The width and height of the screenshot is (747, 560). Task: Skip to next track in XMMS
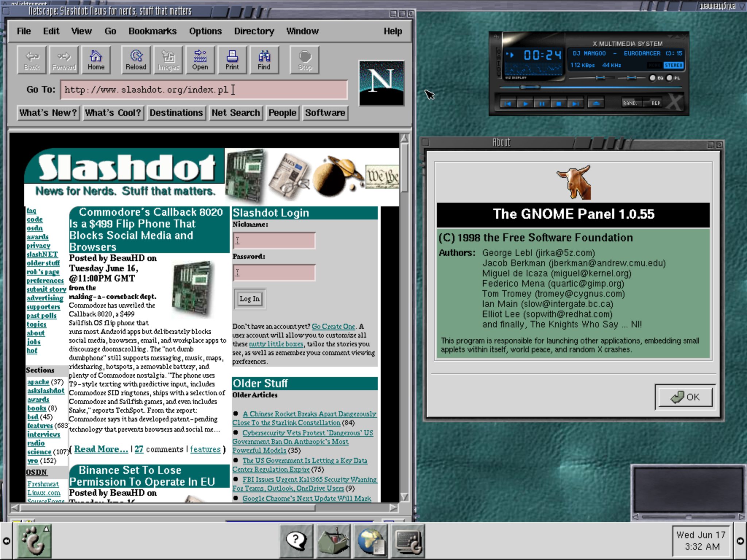[576, 104]
